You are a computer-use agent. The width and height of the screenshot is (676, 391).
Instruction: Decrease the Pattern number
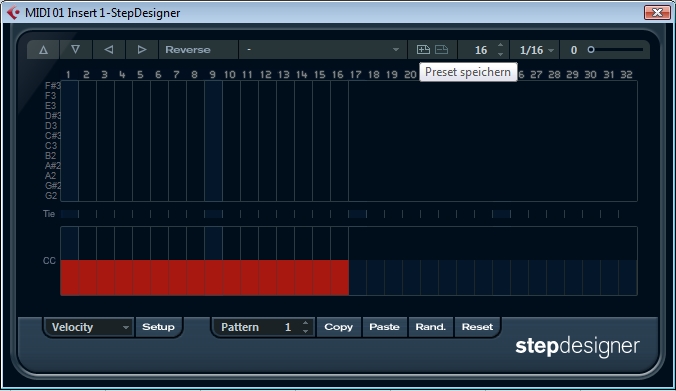305,331
